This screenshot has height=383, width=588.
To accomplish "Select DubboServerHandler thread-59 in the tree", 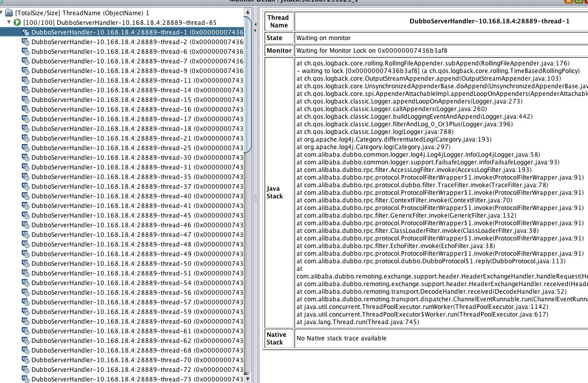I will click(x=137, y=312).
